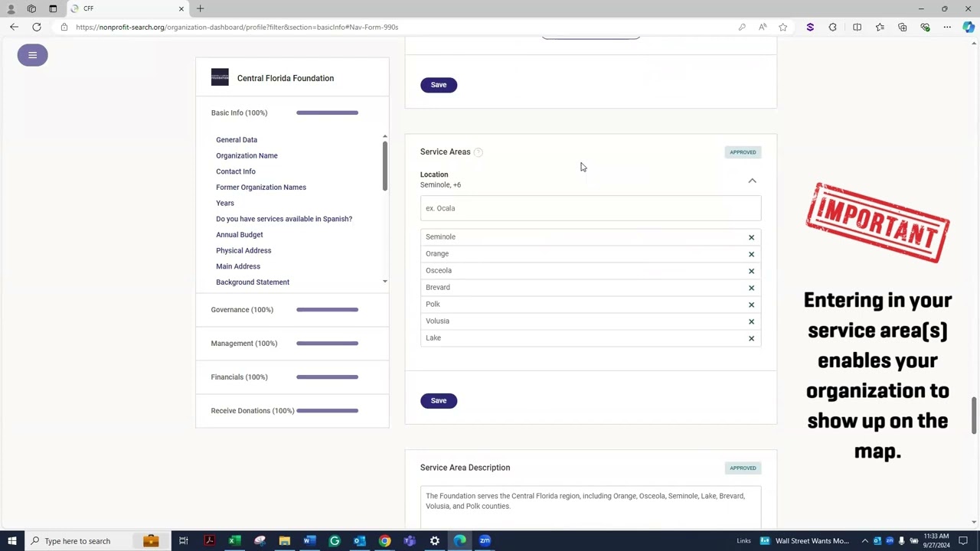
Task: Go to Organization Name section
Action: (247, 155)
